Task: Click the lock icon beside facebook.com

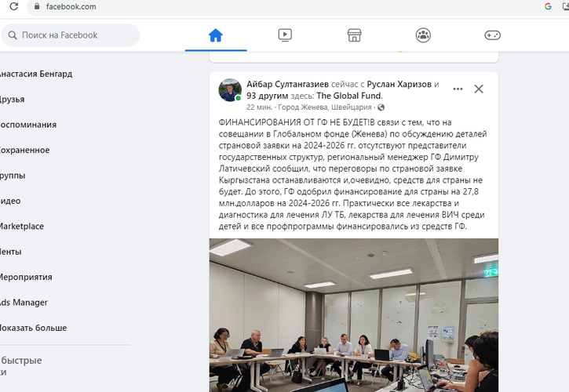Action: pos(37,6)
